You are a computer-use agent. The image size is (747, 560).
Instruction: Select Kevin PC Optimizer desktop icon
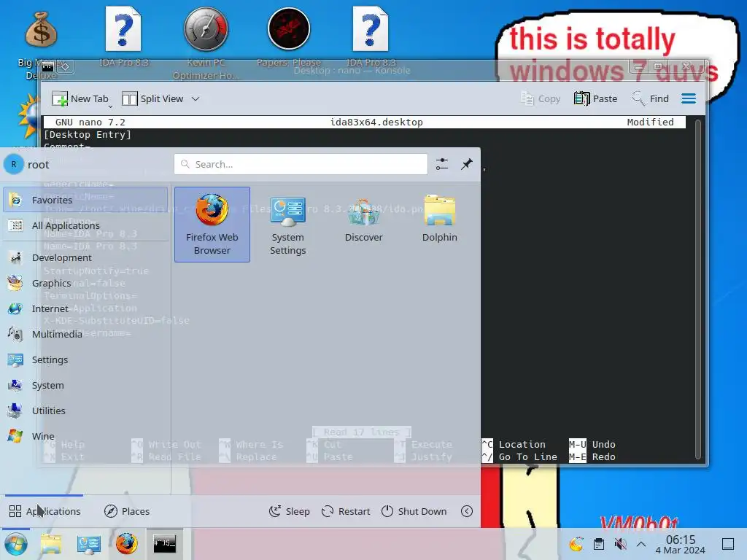click(x=206, y=43)
